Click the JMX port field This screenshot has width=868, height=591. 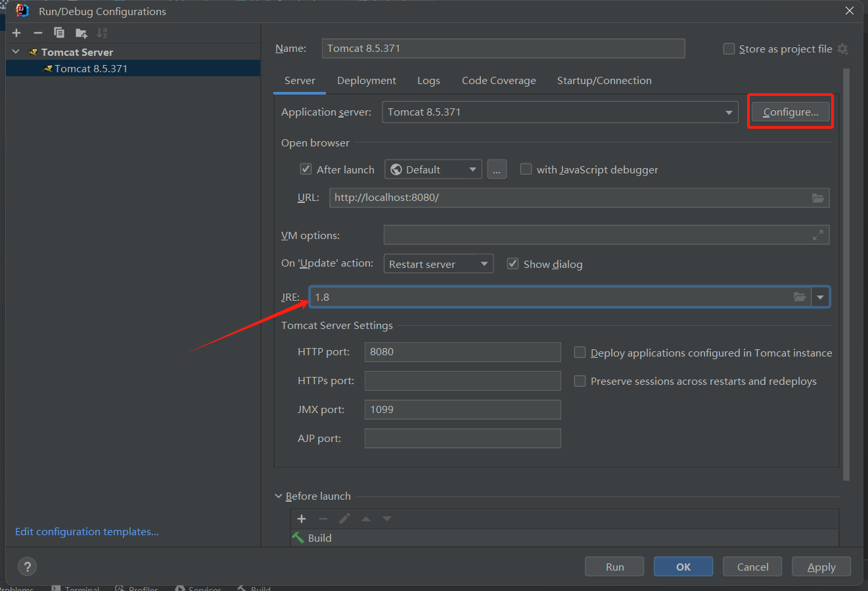click(x=463, y=410)
